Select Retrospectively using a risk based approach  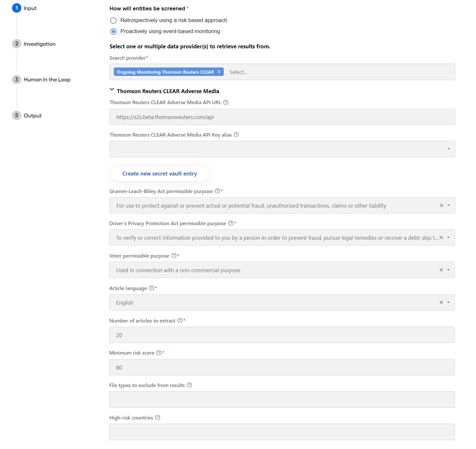click(113, 20)
